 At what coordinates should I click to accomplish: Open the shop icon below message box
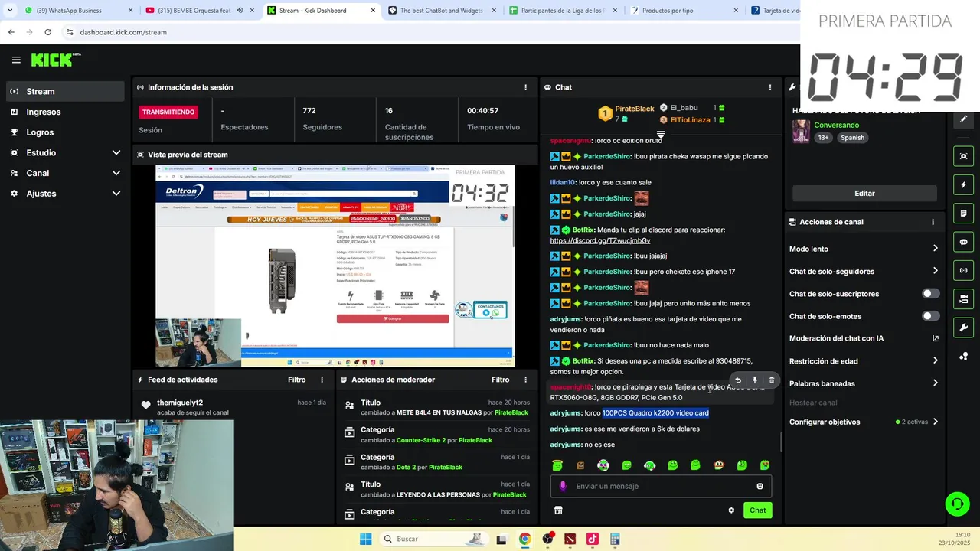[558, 510]
